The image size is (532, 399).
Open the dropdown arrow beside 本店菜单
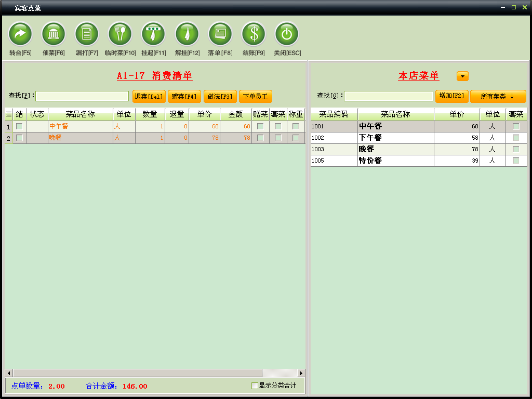pos(462,76)
